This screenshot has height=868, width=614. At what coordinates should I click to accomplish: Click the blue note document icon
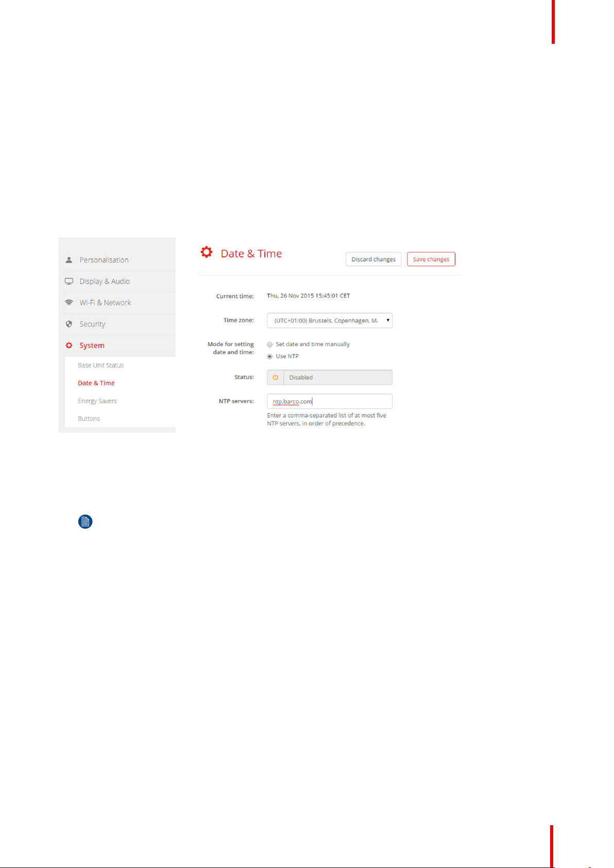point(85,522)
